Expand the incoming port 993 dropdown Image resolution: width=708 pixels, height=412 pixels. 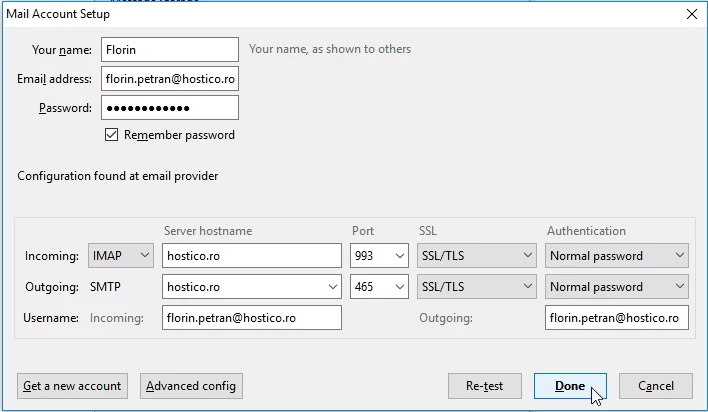pyautogui.click(x=380, y=256)
